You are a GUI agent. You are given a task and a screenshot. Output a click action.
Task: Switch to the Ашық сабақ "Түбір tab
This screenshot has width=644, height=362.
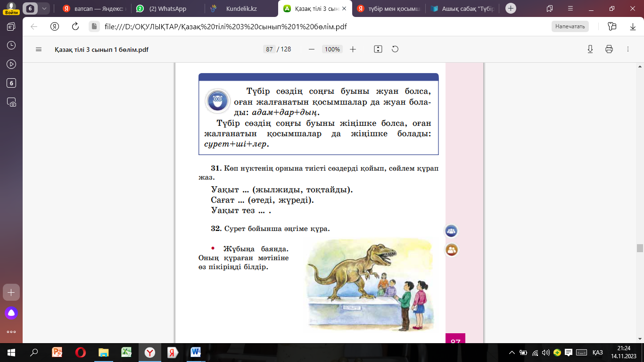(462, 8)
